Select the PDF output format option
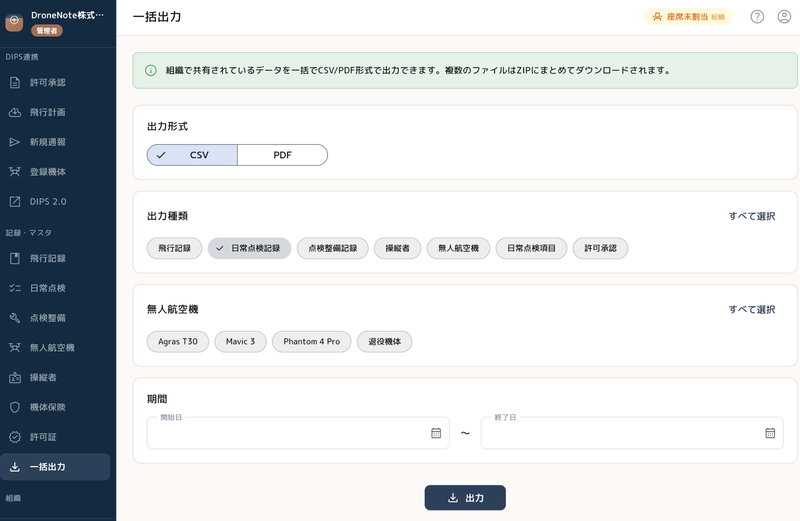Screen dimensions: 800x521 coord(282,155)
